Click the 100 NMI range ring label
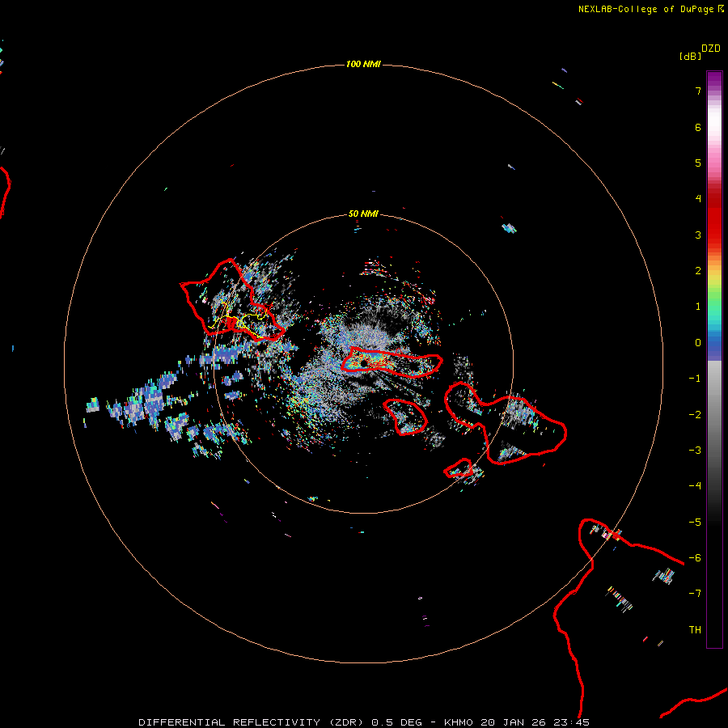728x728 pixels. point(363,64)
